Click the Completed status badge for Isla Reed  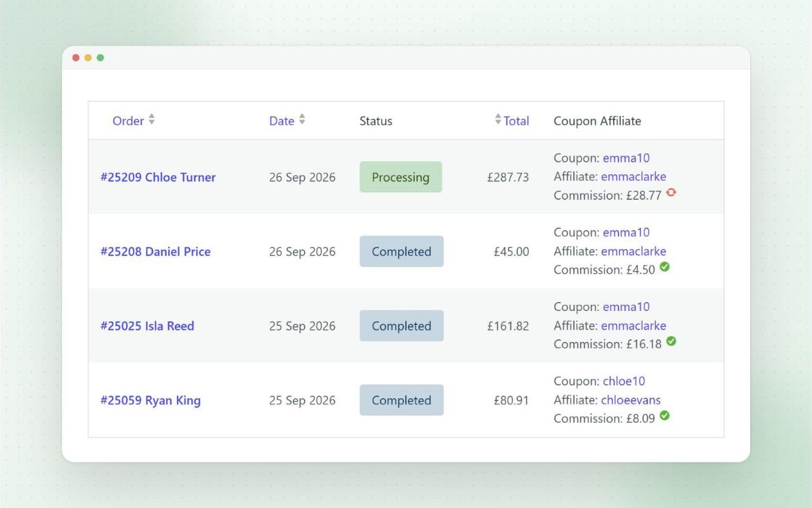click(x=401, y=326)
